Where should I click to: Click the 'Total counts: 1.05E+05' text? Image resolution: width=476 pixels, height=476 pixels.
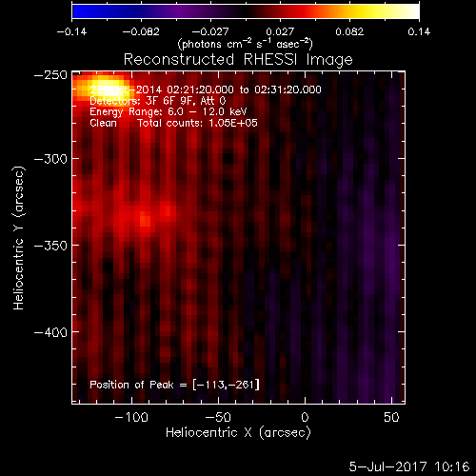[197, 123]
